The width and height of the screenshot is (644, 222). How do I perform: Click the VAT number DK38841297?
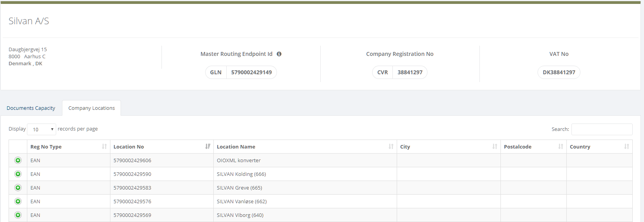(x=559, y=72)
